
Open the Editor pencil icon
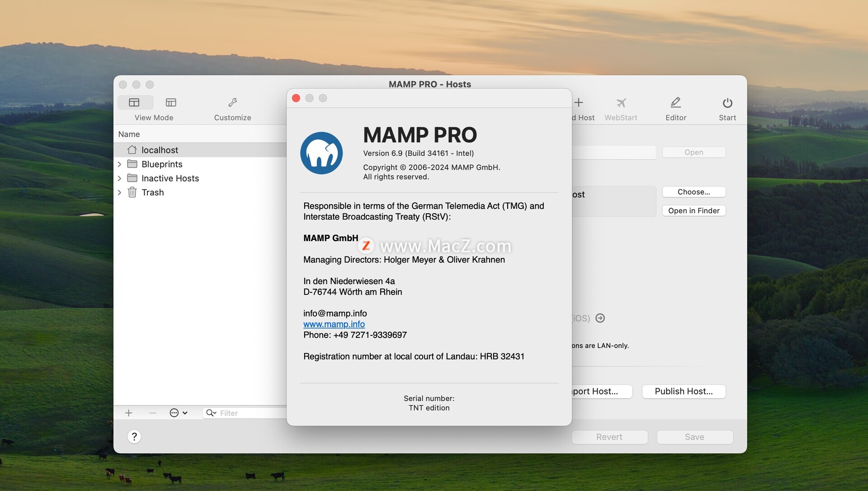[x=676, y=103]
